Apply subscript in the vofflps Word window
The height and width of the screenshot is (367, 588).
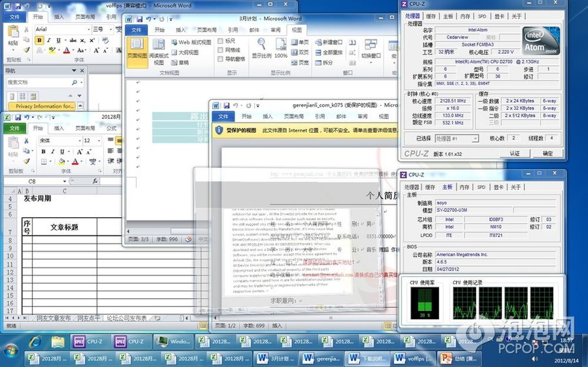(x=82, y=41)
